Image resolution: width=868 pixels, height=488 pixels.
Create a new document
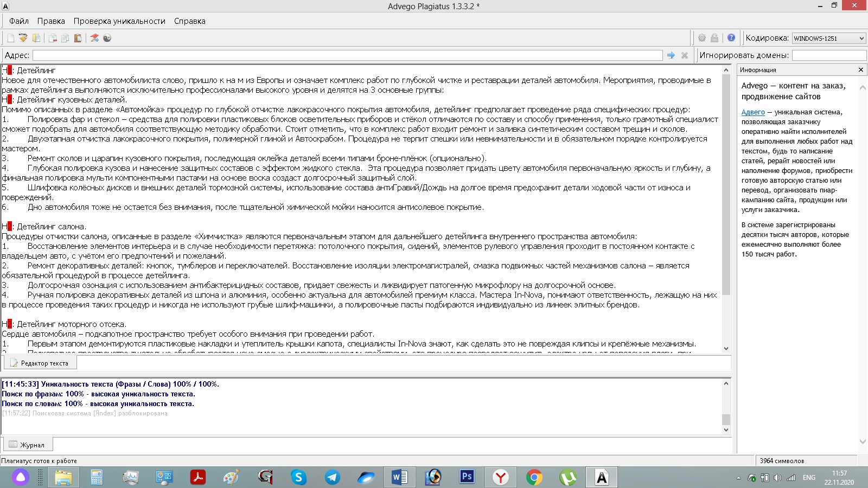[10, 38]
